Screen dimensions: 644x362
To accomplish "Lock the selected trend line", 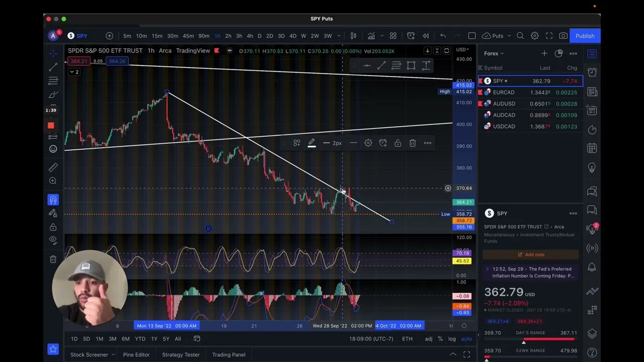I will point(397,143).
